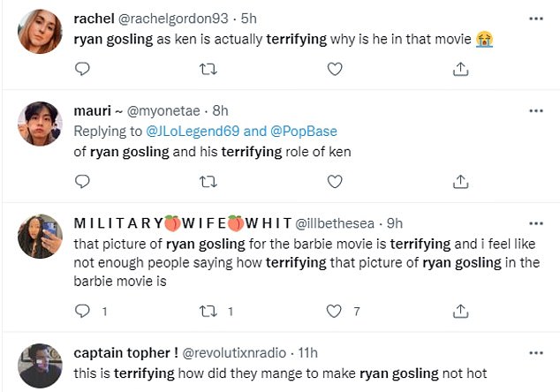Screen dimensions: 560x392
Task: Reply to rachel's tweet
Action: (82, 69)
